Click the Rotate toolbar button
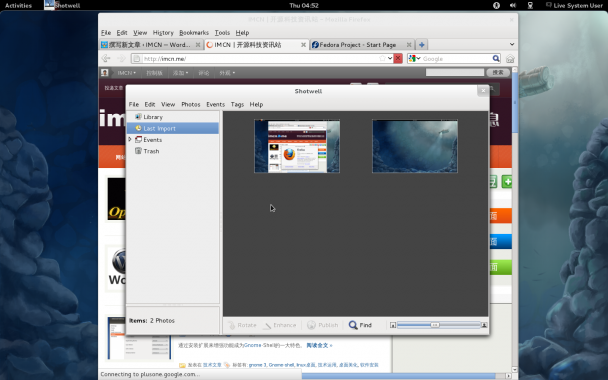This screenshot has width=608, height=380. (242, 325)
